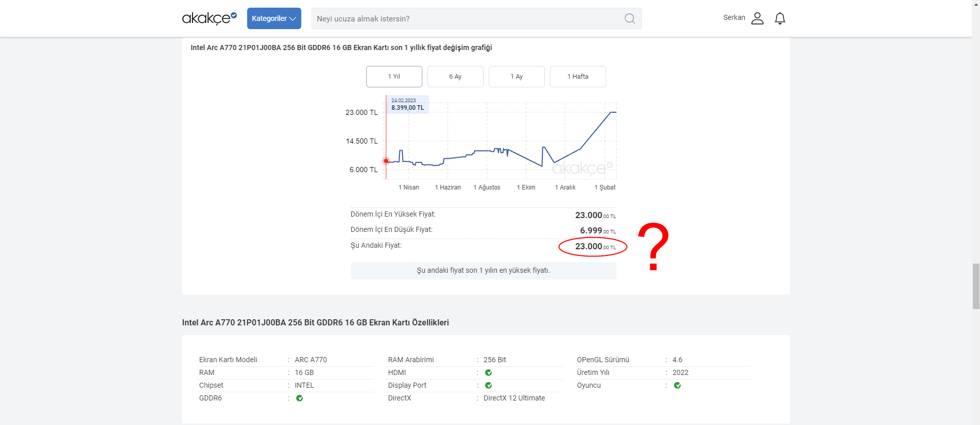Image resolution: width=980 pixels, height=425 pixels.
Task: Click the 23.000 TL axis label
Action: click(362, 112)
